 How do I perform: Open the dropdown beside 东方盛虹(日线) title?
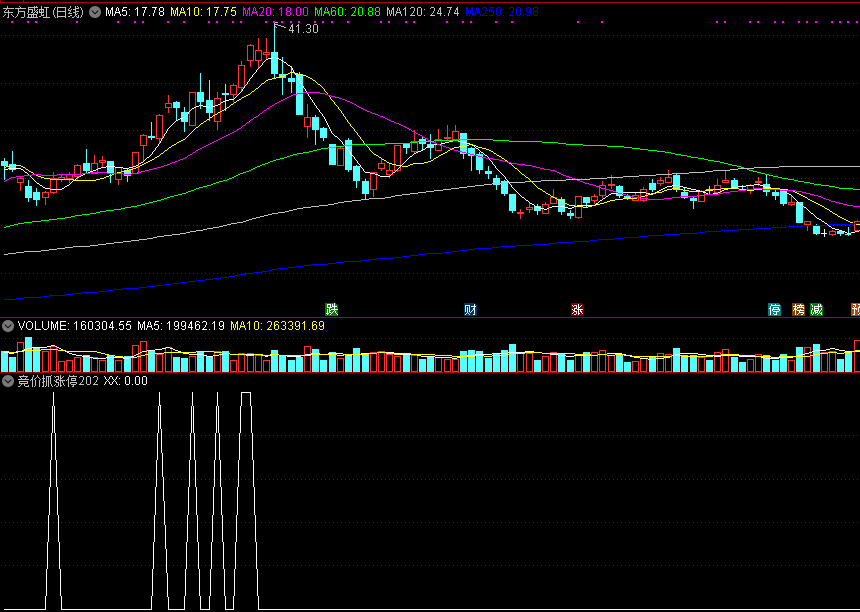[x=95, y=12]
